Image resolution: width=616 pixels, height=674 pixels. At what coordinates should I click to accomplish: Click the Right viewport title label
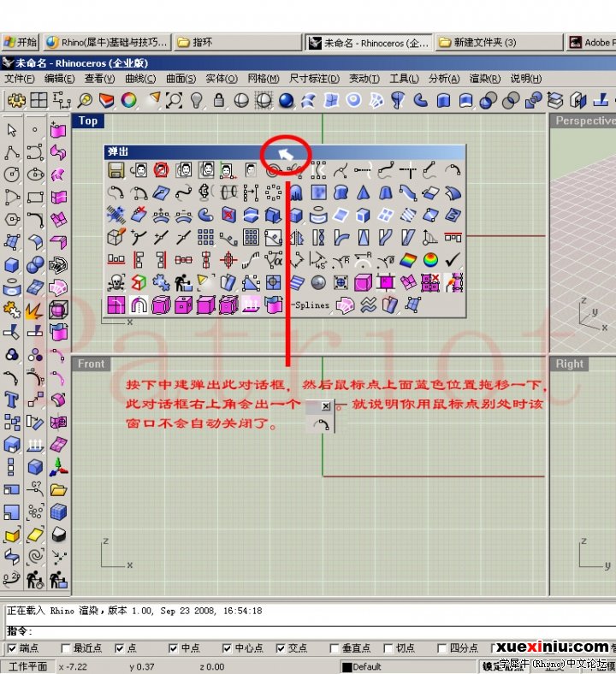click(x=569, y=364)
